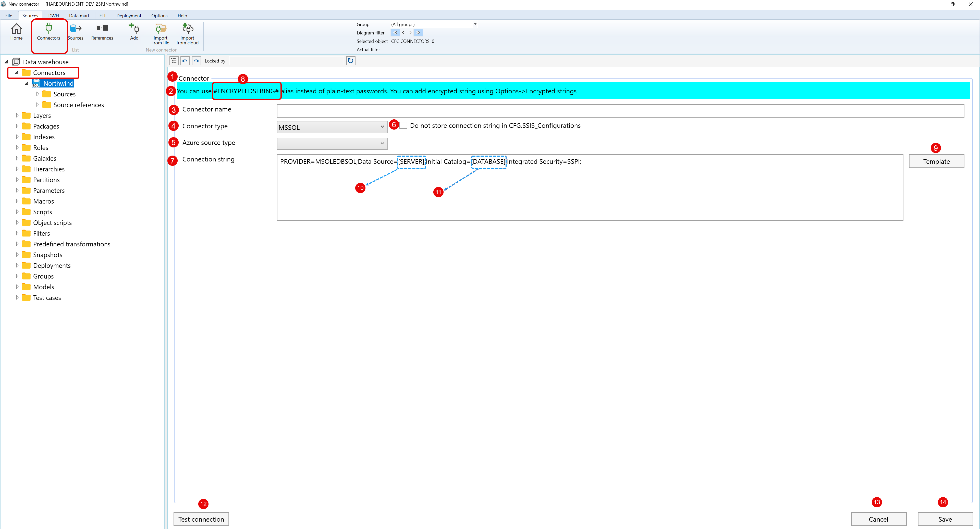
Task: Go to the next diagram filter
Action: click(x=410, y=33)
